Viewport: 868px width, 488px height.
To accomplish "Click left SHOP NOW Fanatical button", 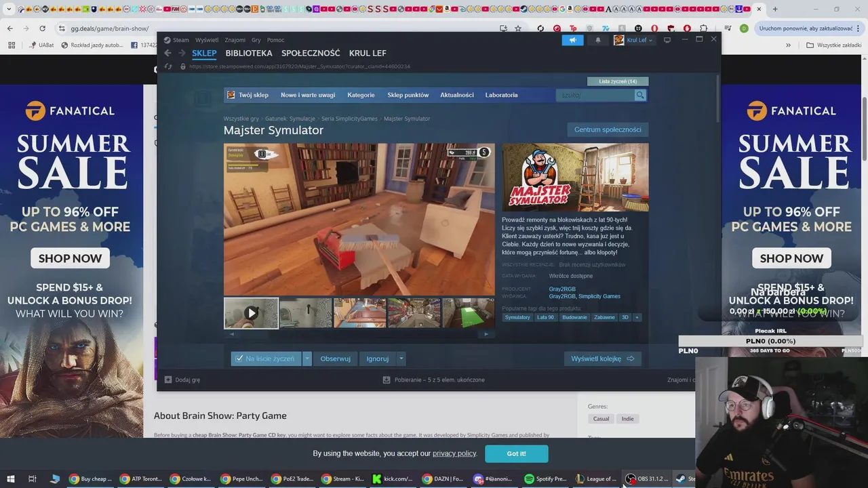I will [x=70, y=258].
